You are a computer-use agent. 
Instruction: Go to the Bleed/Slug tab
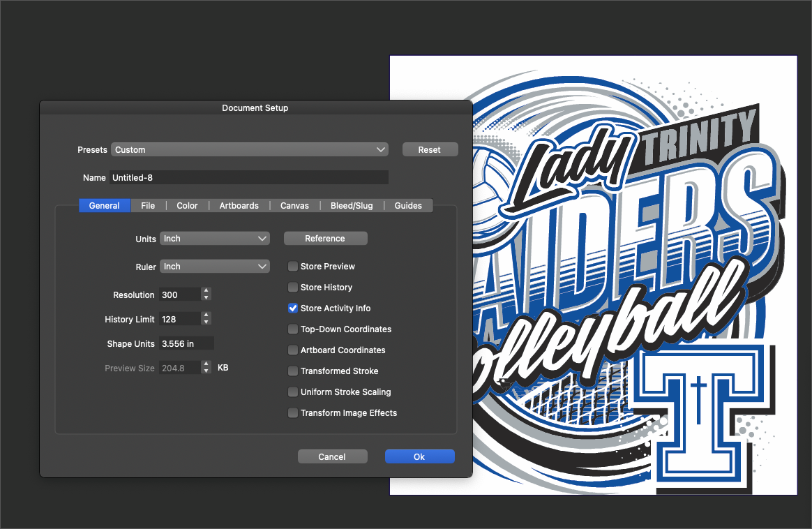point(352,205)
